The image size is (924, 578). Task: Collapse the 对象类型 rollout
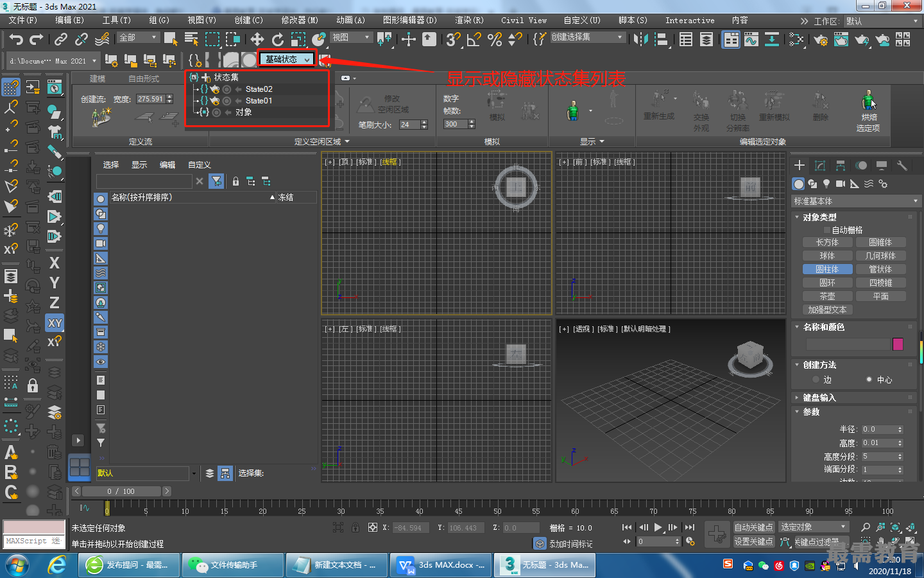coord(819,217)
